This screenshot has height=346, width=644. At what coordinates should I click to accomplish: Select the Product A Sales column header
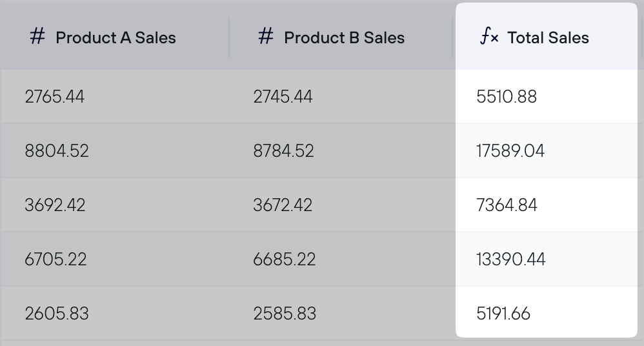click(x=115, y=37)
